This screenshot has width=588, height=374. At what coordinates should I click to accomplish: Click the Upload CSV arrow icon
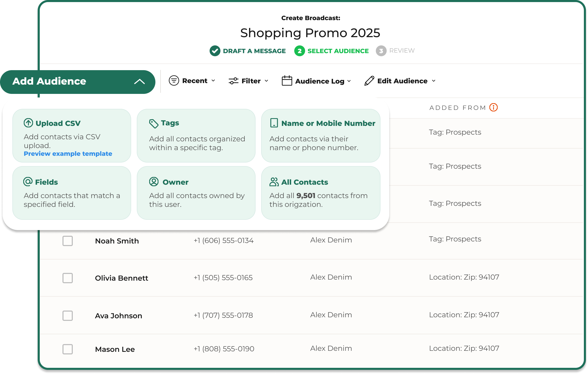pos(28,123)
